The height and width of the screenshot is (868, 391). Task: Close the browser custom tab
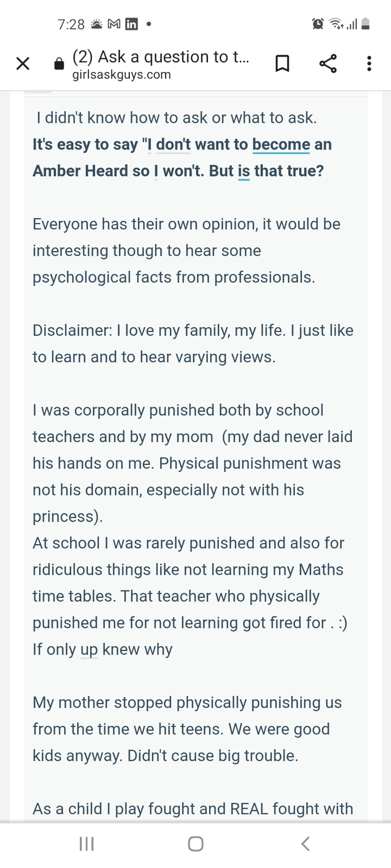(23, 64)
